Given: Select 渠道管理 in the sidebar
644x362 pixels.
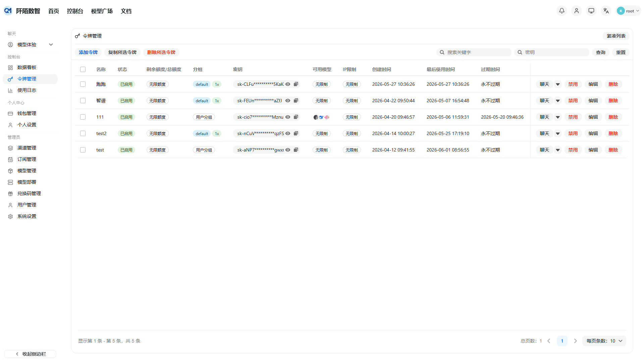Looking at the screenshot, I should coord(30,148).
